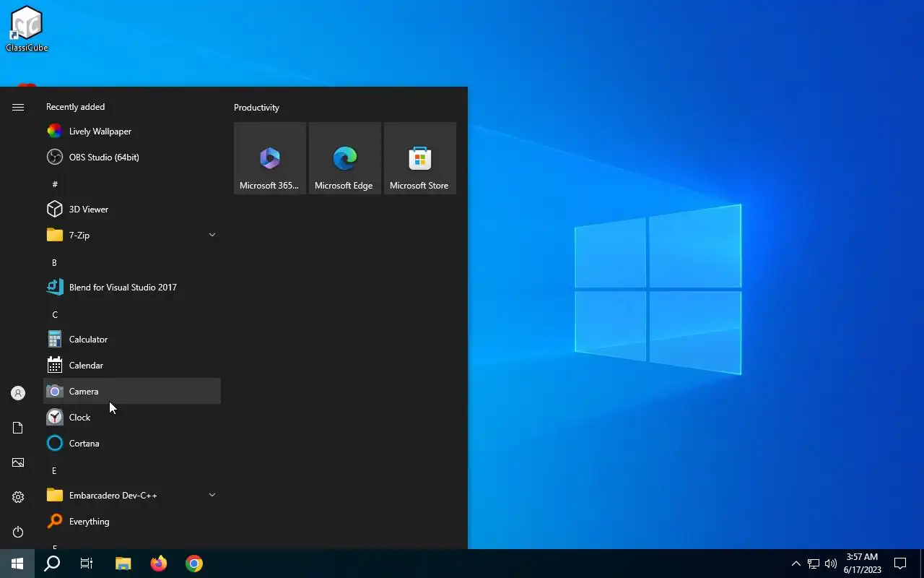This screenshot has width=924, height=578.
Task: Launch OBS Studio (64bit)
Action: point(132,158)
